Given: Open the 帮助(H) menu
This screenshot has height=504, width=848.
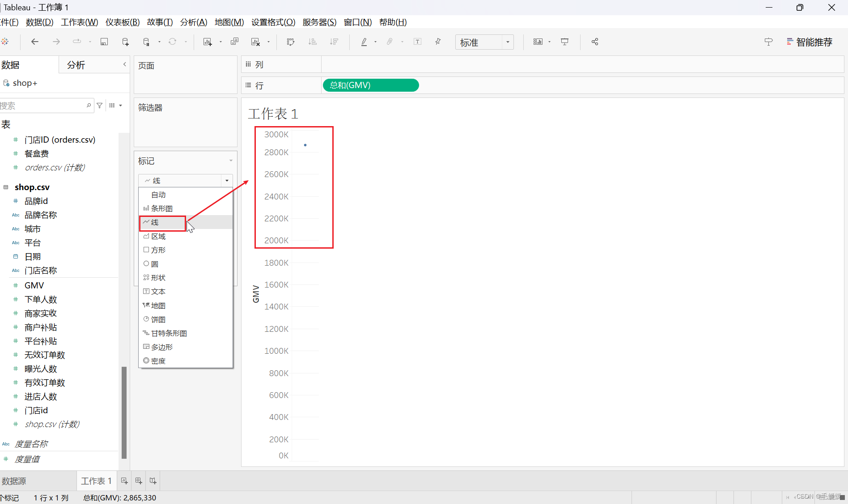Looking at the screenshot, I should (x=393, y=22).
